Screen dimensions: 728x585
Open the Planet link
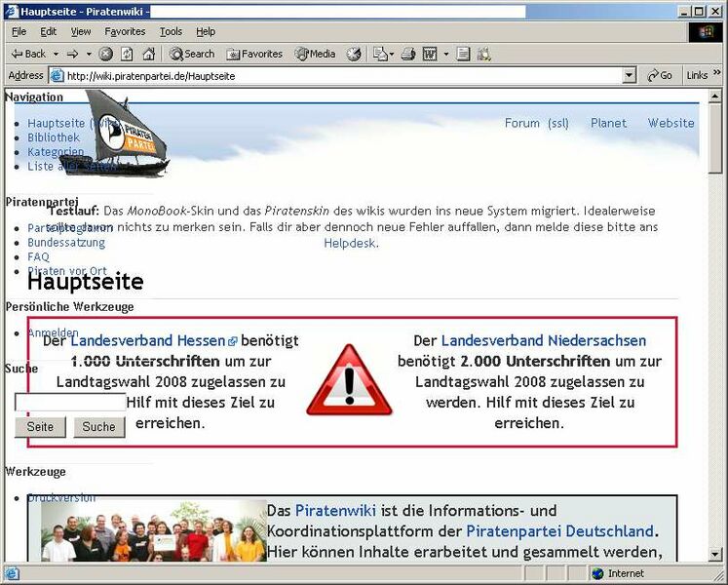pyautogui.click(x=608, y=123)
